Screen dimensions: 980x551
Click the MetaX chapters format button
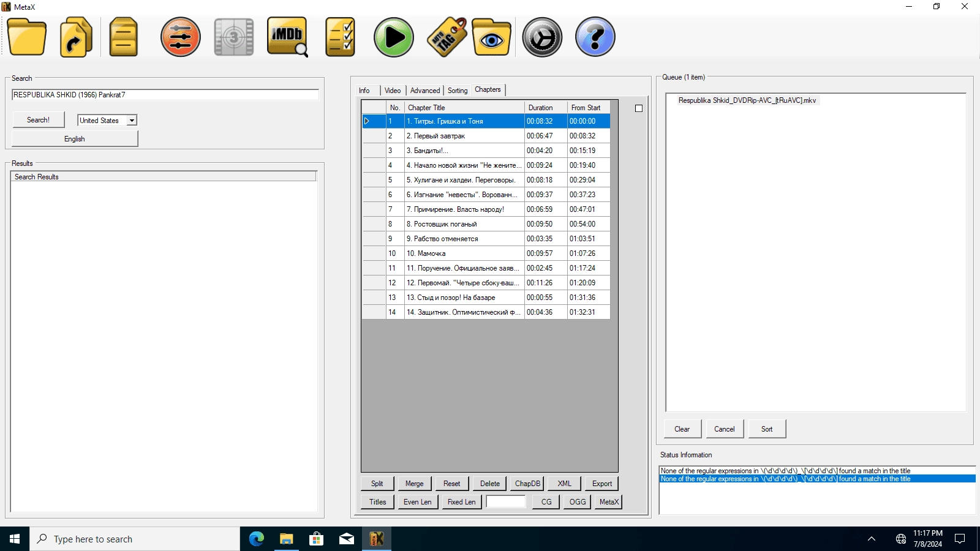609,502
